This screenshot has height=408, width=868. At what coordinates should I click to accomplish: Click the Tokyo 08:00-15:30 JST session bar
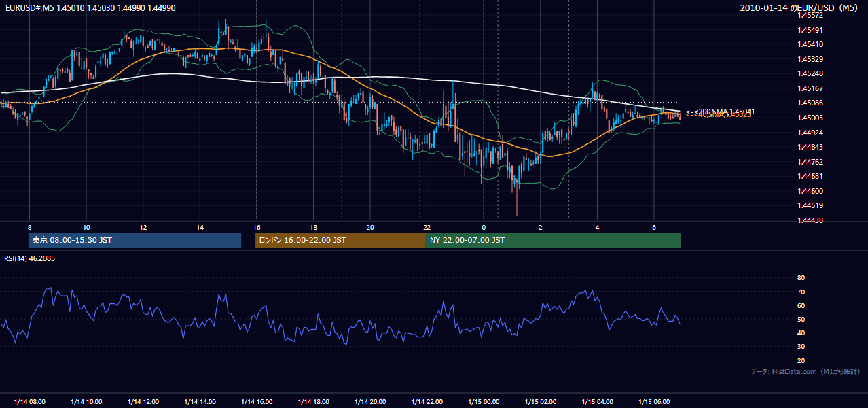coord(135,240)
